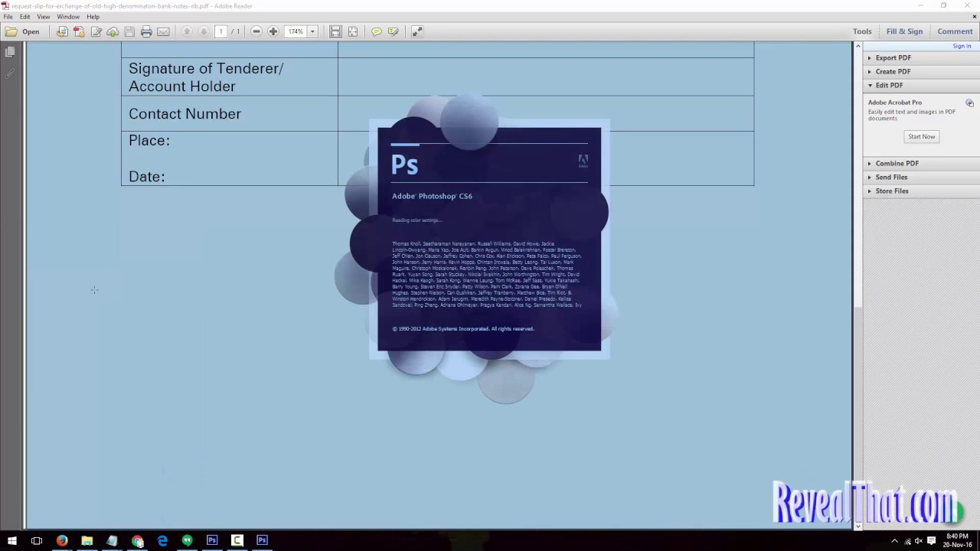Click the zoom out minus icon
Viewport: 980px width, 551px height.
coord(256,31)
